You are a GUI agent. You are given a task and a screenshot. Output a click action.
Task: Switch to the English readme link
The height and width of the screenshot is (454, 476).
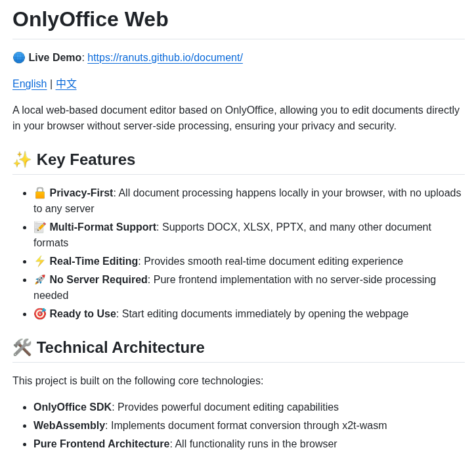pyautogui.click(x=30, y=84)
